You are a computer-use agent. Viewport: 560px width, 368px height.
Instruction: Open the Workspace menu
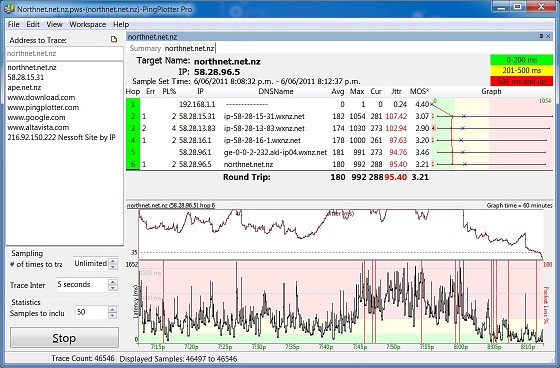88,24
